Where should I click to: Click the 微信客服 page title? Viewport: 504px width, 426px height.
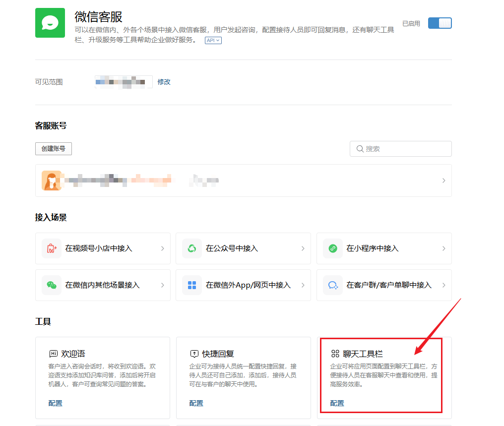point(98,17)
